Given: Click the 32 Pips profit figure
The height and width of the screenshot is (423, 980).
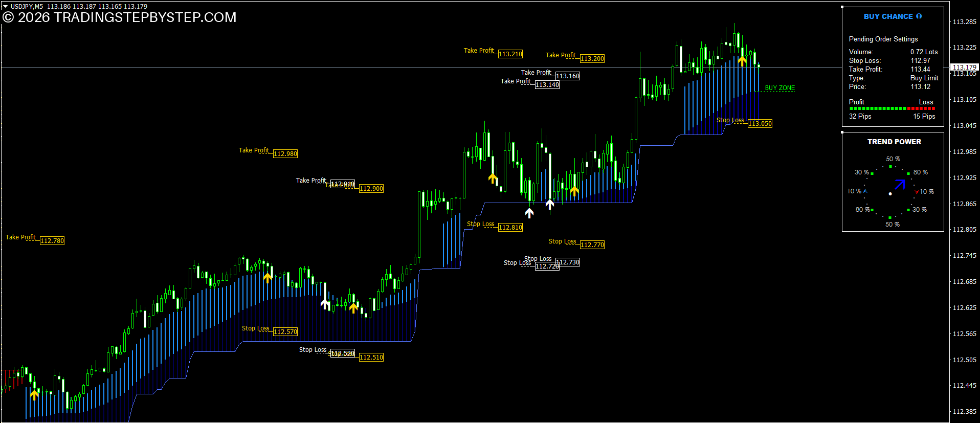Looking at the screenshot, I should (x=860, y=116).
